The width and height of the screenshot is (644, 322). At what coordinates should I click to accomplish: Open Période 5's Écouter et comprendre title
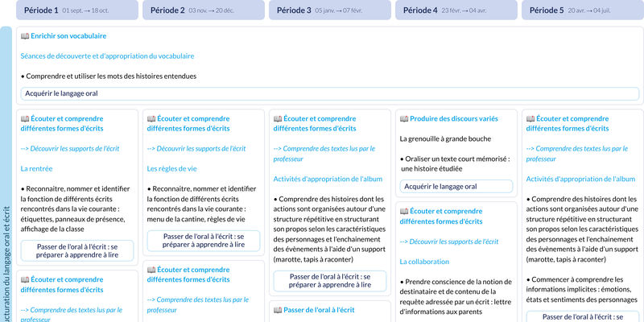568,124
